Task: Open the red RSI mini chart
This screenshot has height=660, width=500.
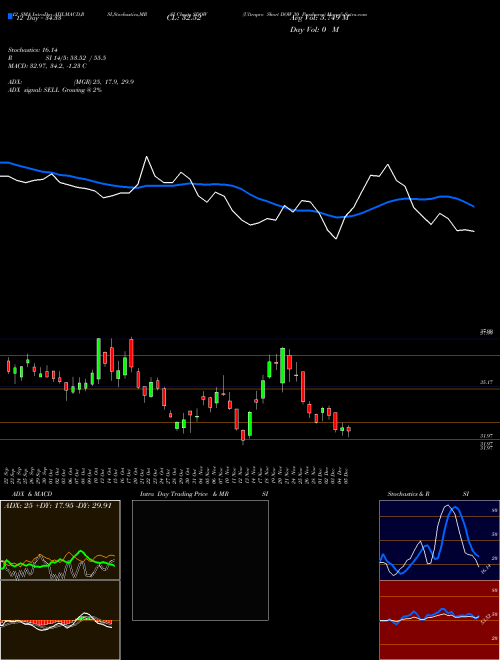Action: 439,620
